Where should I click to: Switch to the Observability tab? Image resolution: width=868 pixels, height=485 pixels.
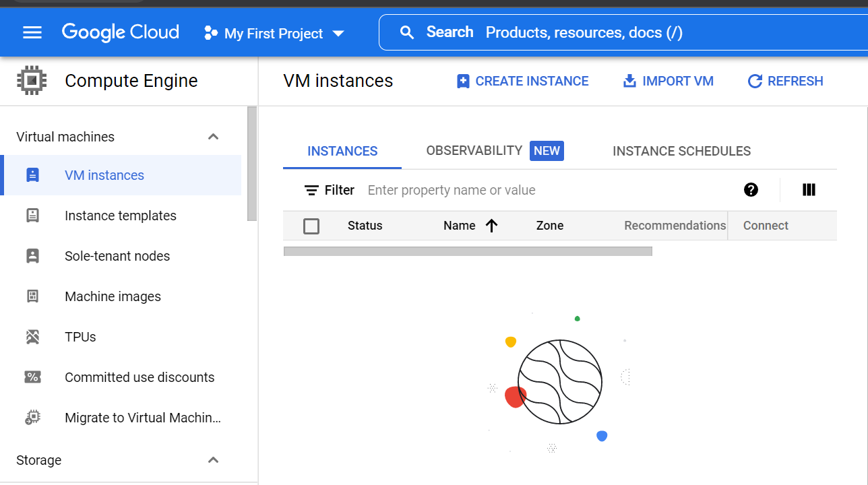[495, 151]
